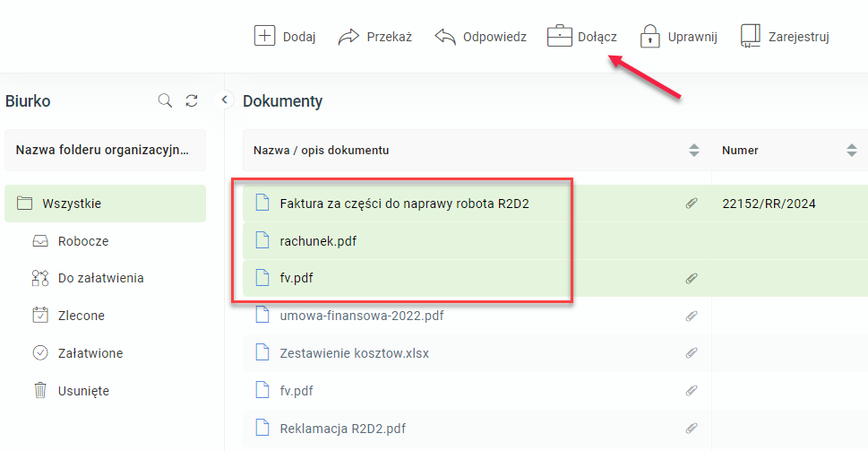Open the Nazwa folderu organizacyjn... selector
868x451 pixels.
(105, 150)
